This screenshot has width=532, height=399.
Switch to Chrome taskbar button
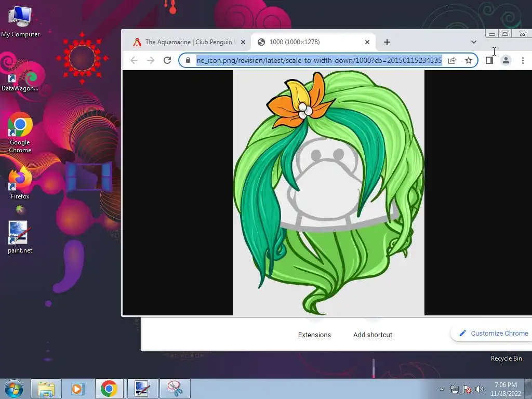pyautogui.click(x=109, y=389)
